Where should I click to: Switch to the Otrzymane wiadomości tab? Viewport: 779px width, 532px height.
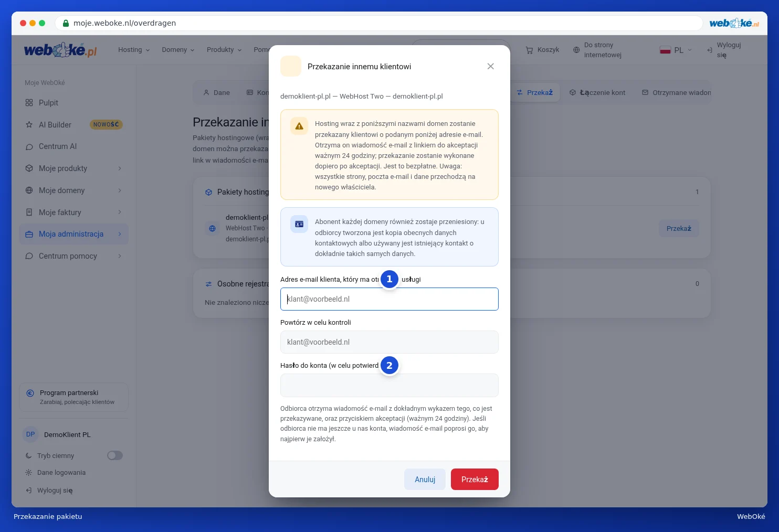click(x=676, y=93)
